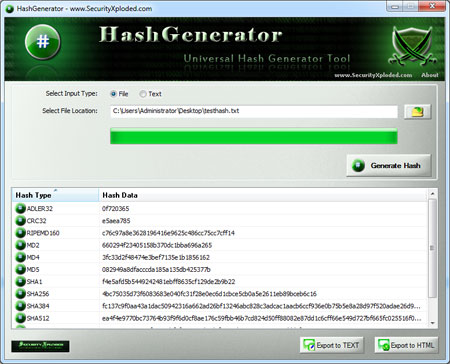The height and width of the screenshot is (364, 450).
Task: Click the SHA256 row green icon
Action: coord(20,294)
